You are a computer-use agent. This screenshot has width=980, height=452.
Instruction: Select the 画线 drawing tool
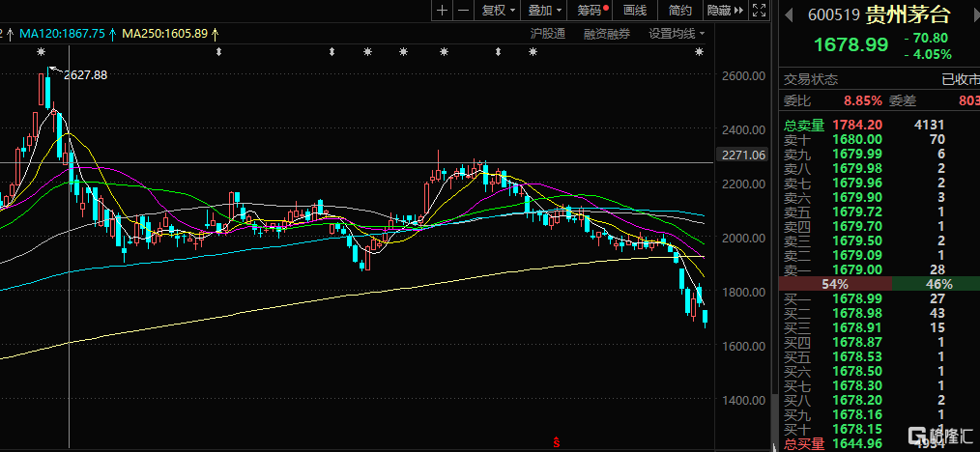coord(635,10)
